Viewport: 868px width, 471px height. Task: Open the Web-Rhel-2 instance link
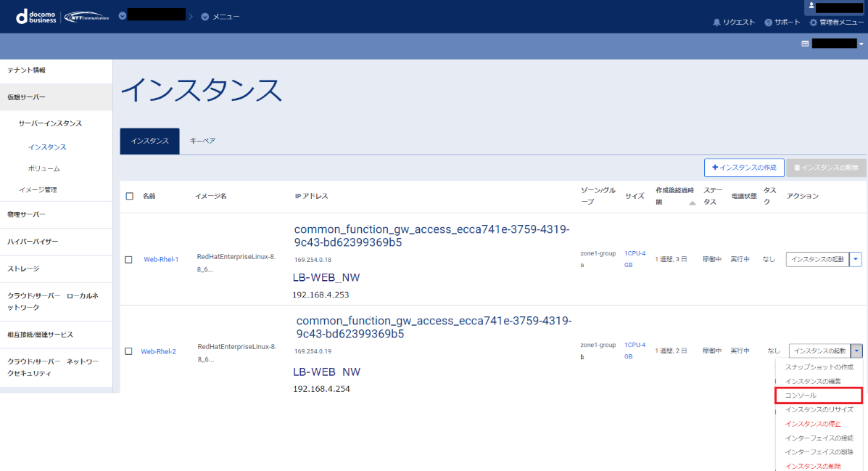pos(158,351)
